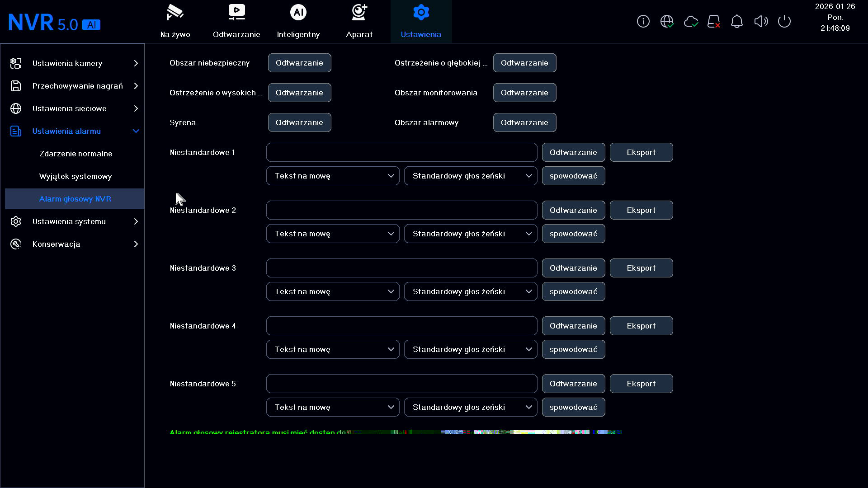Click the disk error status icon
Viewport: 868px width, 488px height.
click(714, 21)
